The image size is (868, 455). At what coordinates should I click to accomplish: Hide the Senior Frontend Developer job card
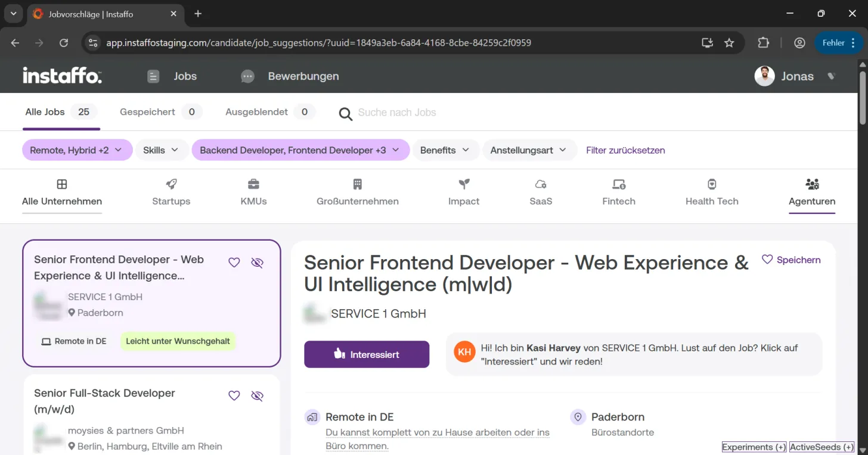257,263
